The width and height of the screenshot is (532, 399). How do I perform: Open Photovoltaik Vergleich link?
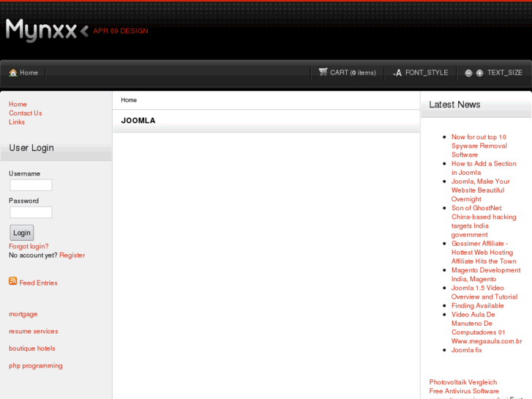pyautogui.click(x=462, y=382)
